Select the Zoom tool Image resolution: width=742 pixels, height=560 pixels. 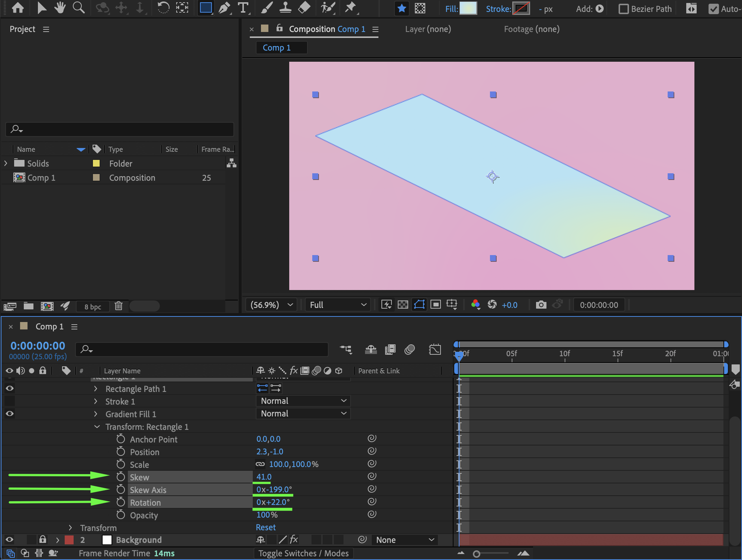coord(78,8)
